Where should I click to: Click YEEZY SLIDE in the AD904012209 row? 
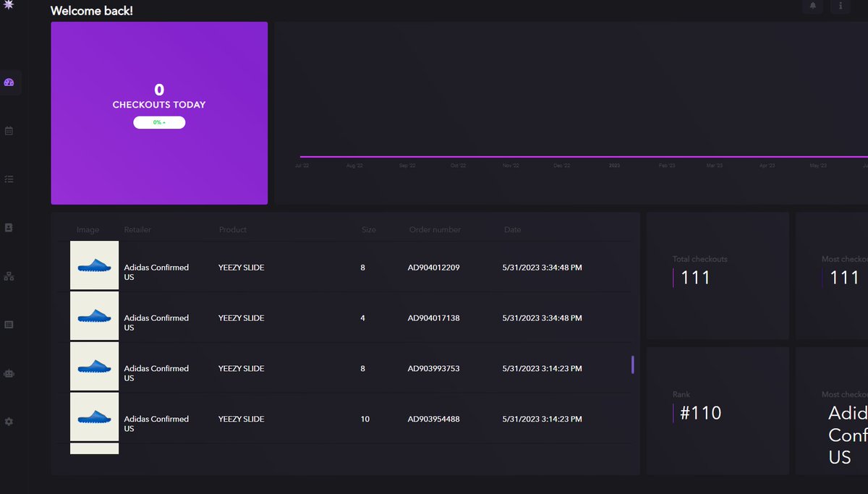242,268
